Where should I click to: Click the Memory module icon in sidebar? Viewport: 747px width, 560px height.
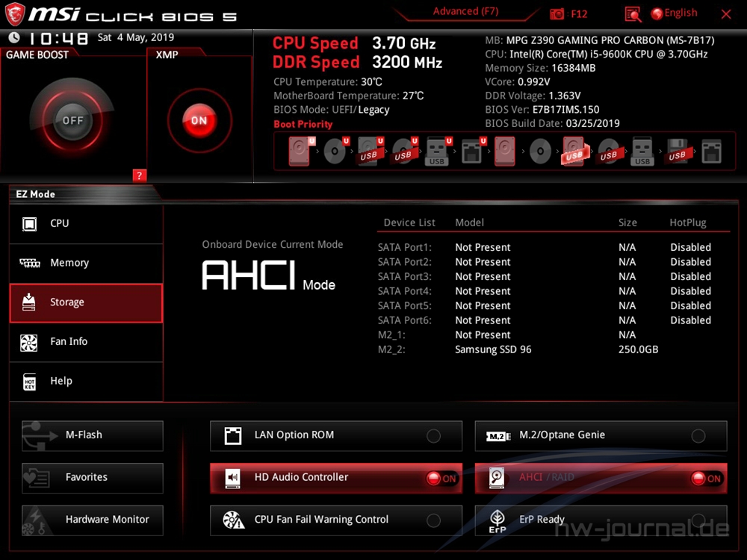coord(29,263)
